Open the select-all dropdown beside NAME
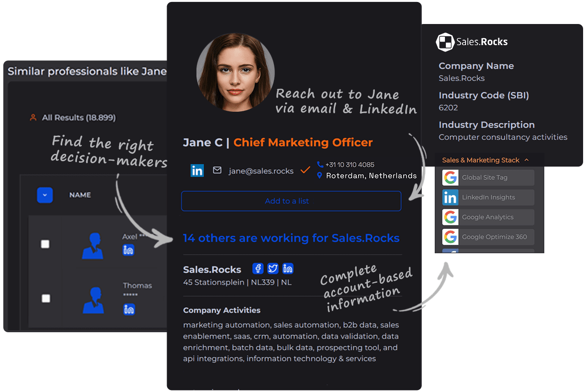 [x=45, y=195]
